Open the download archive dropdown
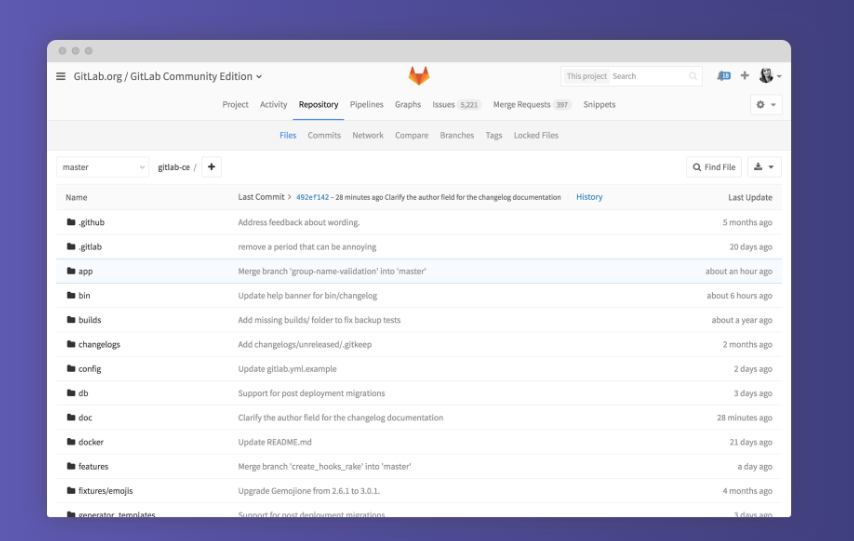 [x=764, y=167]
